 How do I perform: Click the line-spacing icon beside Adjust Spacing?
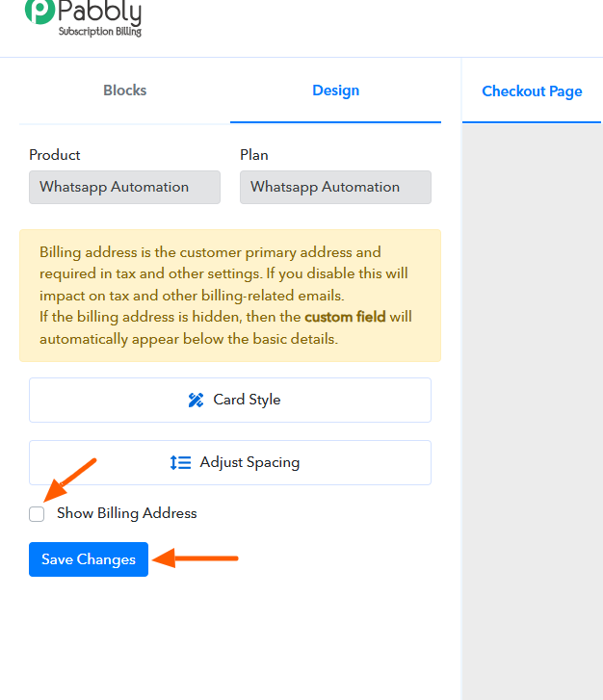(x=180, y=462)
